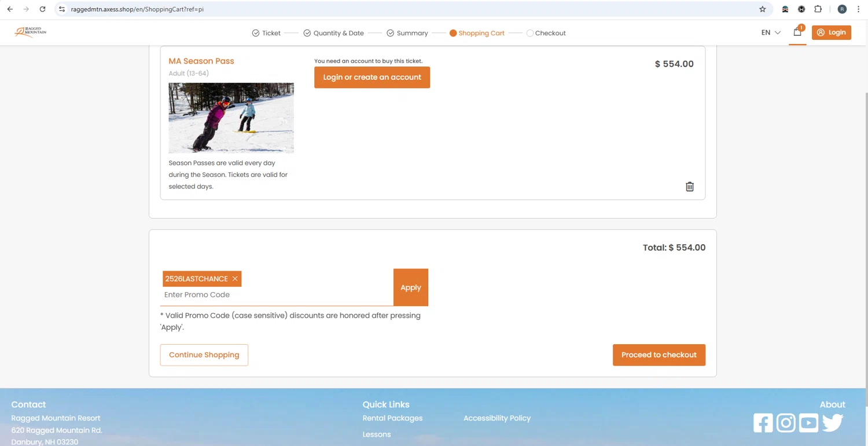This screenshot has width=868, height=446.
Task: Click the Quick Links footer heading
Action: (386, 405)
